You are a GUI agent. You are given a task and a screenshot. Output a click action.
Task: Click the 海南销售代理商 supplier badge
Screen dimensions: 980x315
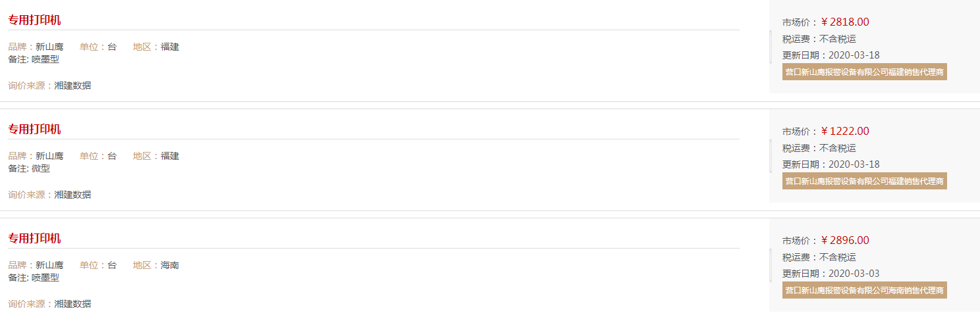865,290
